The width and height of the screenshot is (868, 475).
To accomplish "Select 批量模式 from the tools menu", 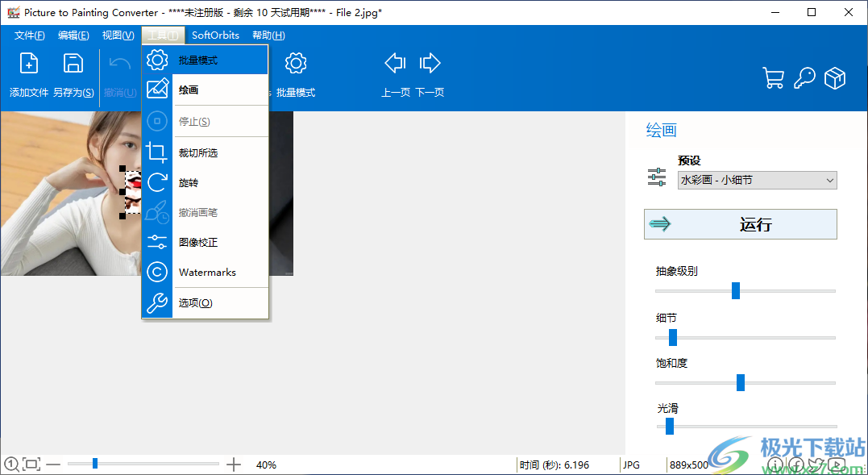I will pyautogui.click(x=205, y=60).
